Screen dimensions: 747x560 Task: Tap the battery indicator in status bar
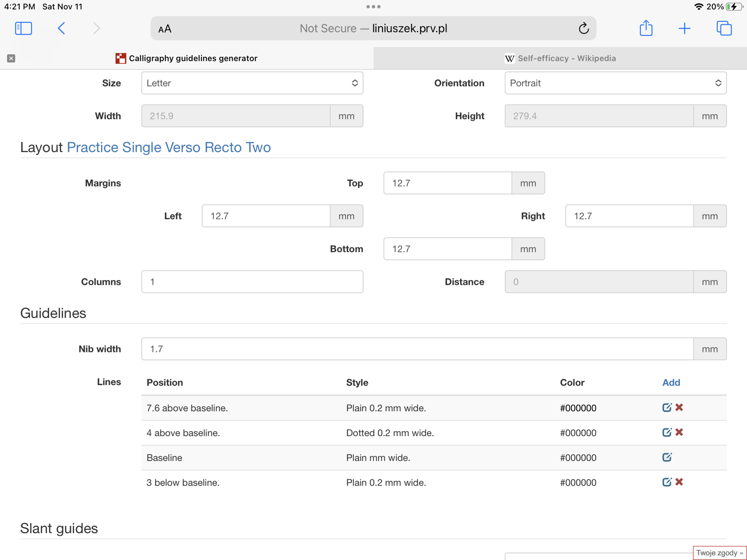coord(733,7)
